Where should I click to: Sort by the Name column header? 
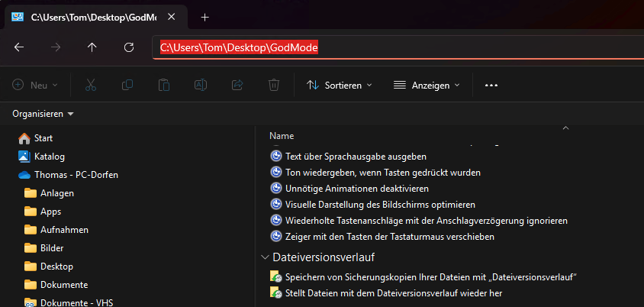tap(282, 136)
